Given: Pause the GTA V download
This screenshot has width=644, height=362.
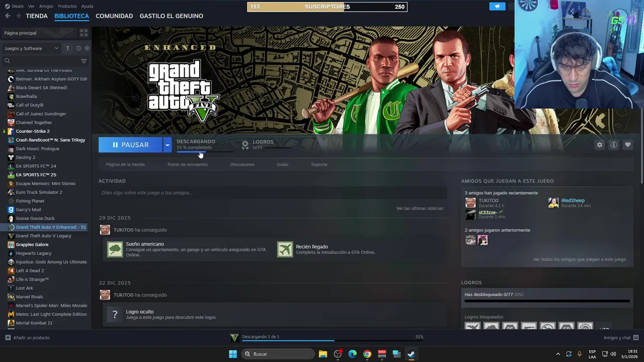Looking at the screenshot, I should 130,145.
